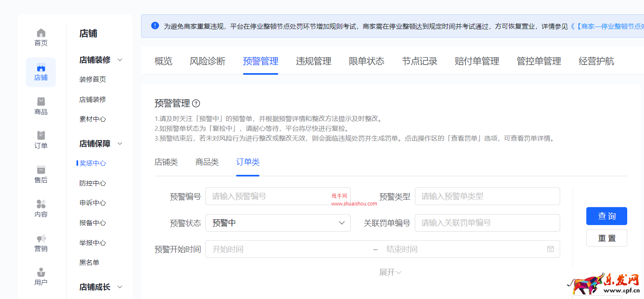Focus the 预警编号 input field

pos(270,196)
